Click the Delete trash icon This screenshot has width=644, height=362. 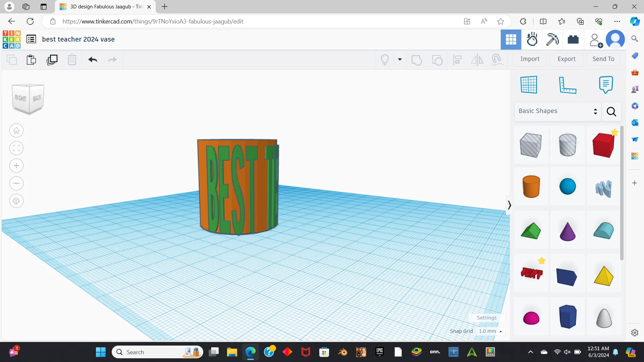pyautogui.click(x=72, y=60)
